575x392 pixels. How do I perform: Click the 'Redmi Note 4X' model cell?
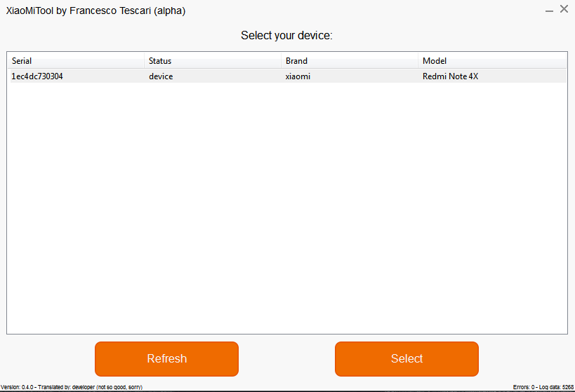click(x=450, y=76)
